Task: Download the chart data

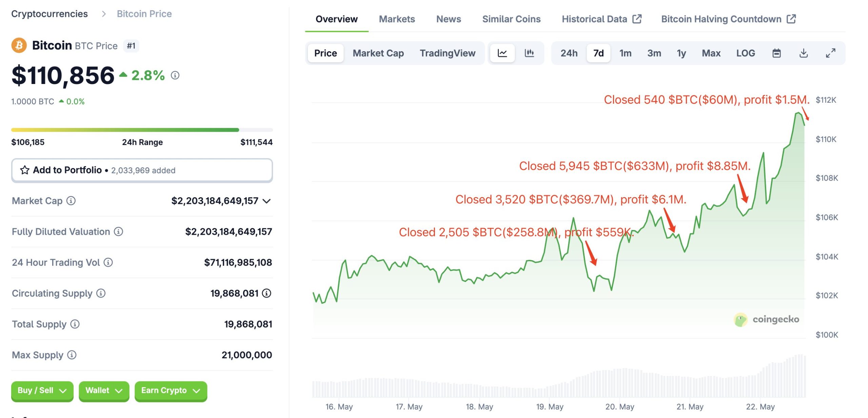Action: point(804,53)
